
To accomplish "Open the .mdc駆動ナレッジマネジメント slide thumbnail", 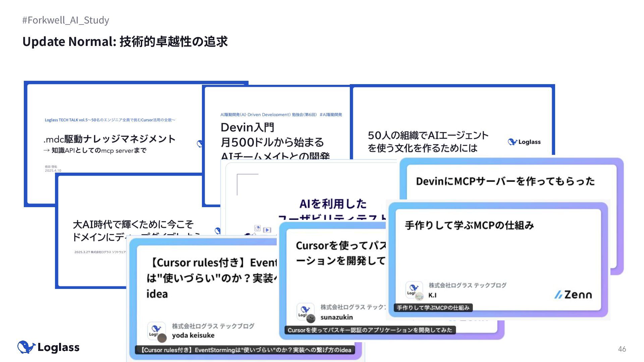I will [109, 139].
